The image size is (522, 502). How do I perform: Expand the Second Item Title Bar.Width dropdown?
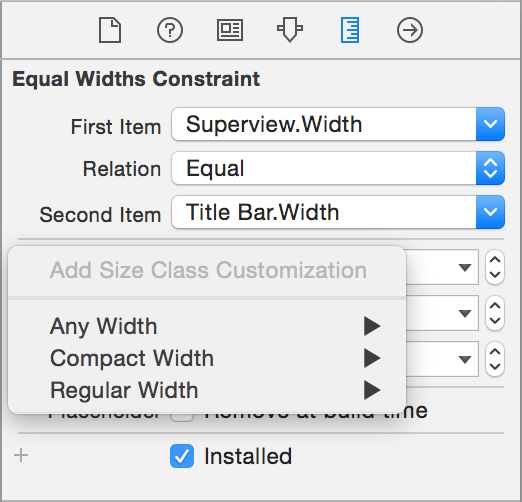tap(338, 212)
